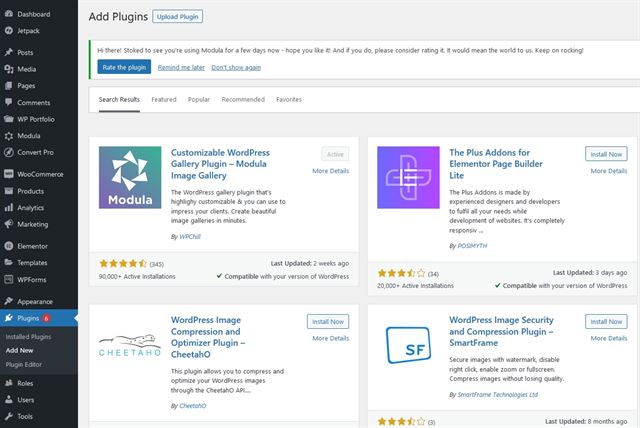Open More Details for SmartFrame plugin

[609, 338]
